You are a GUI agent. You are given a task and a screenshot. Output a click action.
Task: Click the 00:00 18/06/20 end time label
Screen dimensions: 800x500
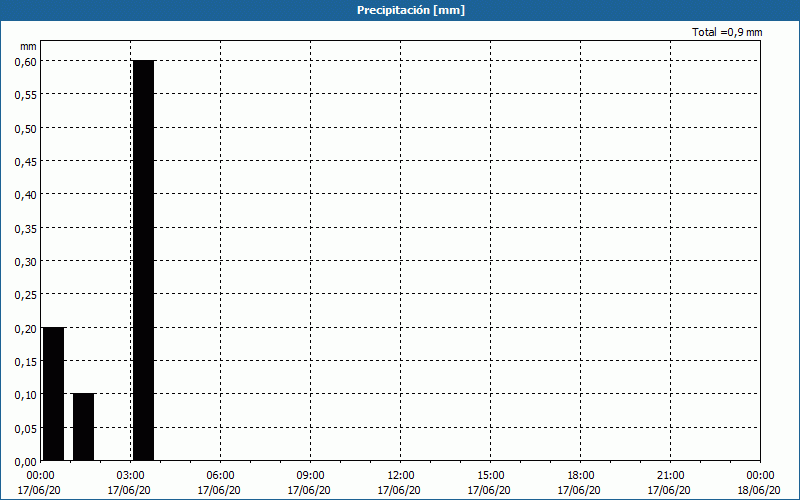point(759,483)
